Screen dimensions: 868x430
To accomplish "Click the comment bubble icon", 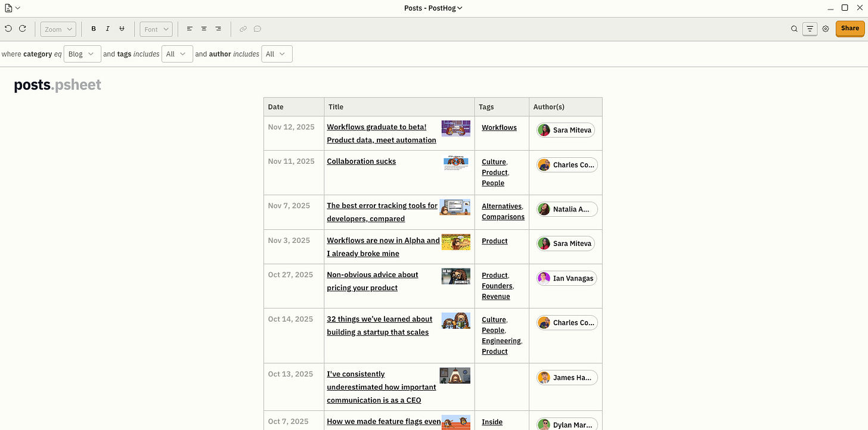I will pyautogui.click(x=258, y=29).
